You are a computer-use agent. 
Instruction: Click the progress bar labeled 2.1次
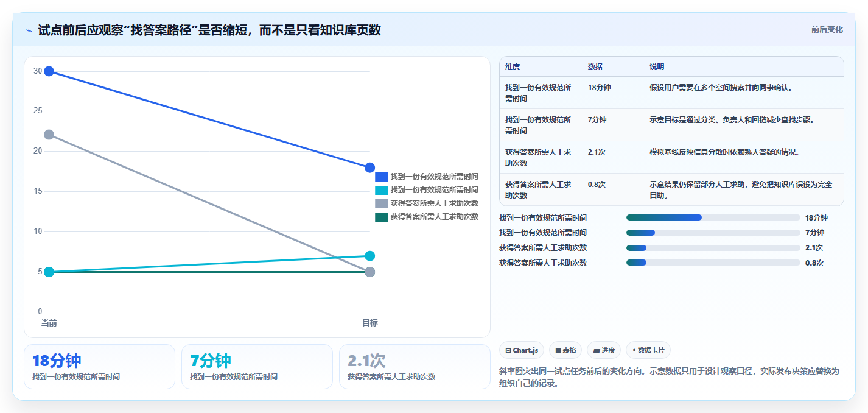tap(713, 248)
